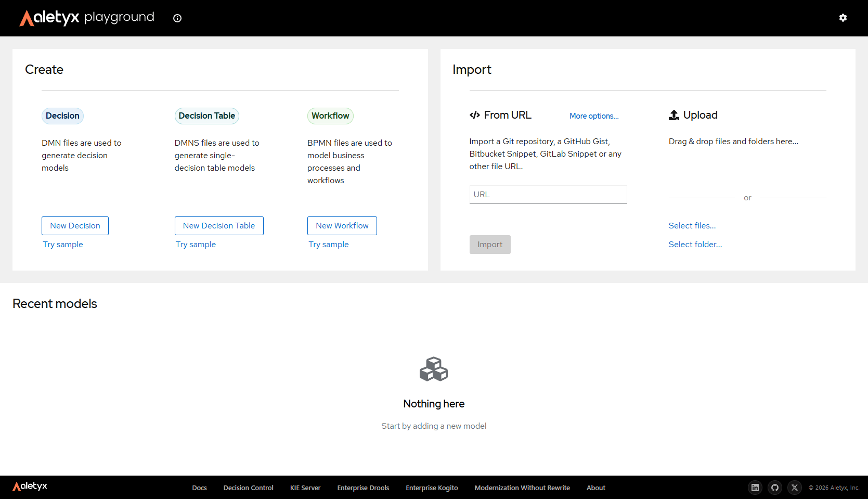868x499 pixels.
Task: Try sample under Workflow
Action: [329, 245]
